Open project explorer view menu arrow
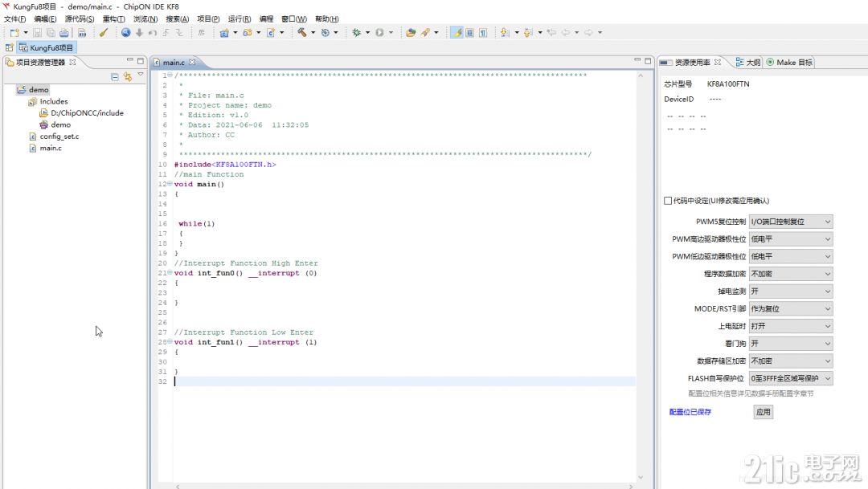Viewport: 868px width, 489px height. pos(141,75)
